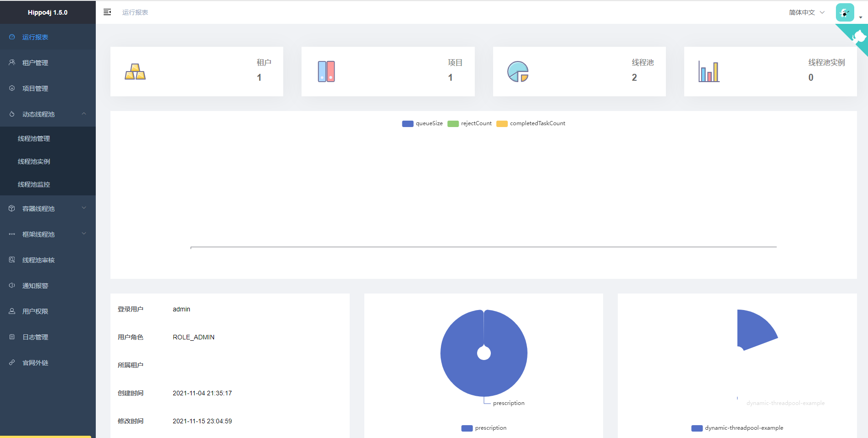Viewport: 868px width, 438px height.
Task: Open 用户权限 menu item
Action: (x=48, y=311)
